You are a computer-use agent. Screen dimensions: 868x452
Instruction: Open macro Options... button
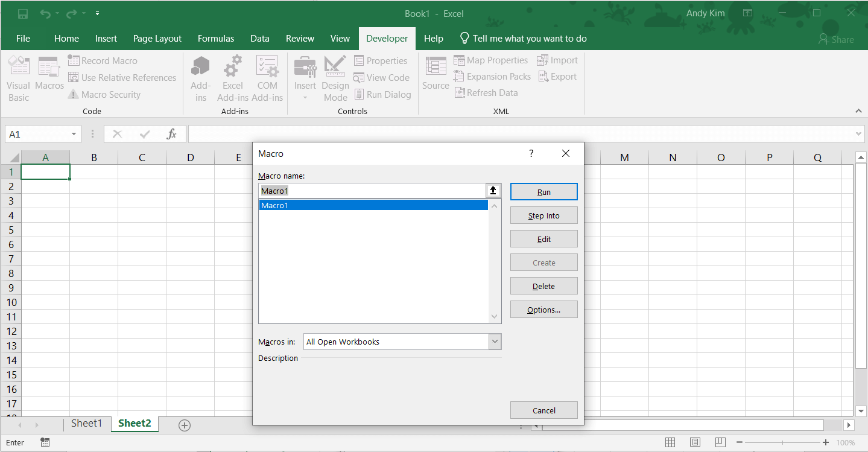tap(544, 310)
